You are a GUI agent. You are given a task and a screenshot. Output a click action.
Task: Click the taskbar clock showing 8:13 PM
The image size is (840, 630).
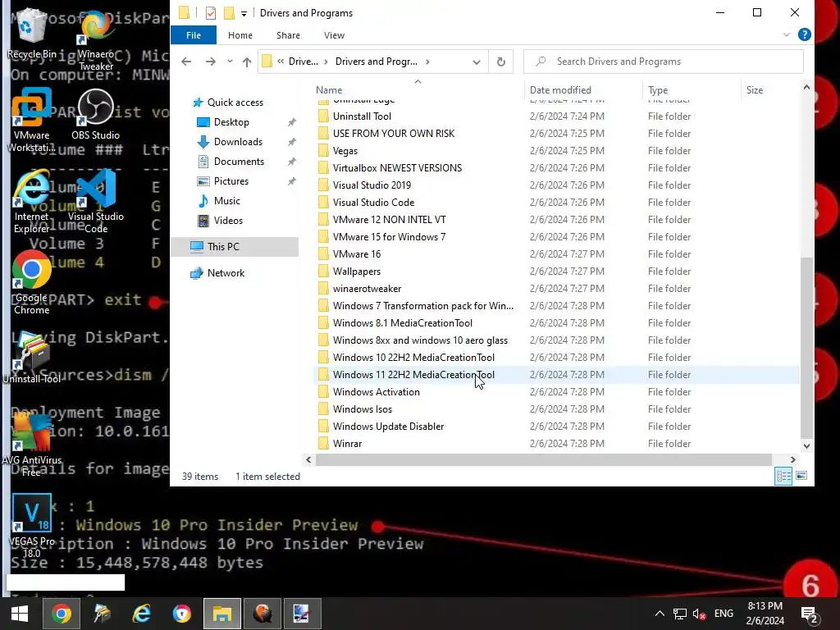click(765, 614)
